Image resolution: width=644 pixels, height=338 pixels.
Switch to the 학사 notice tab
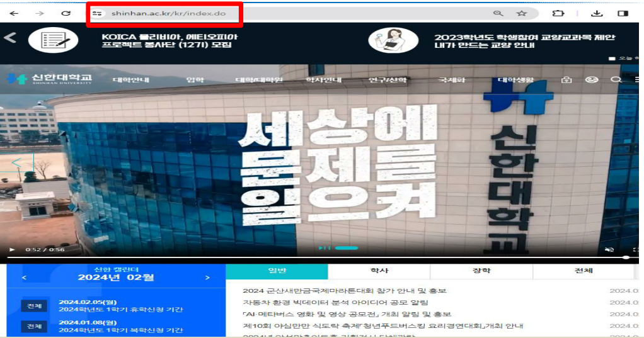coord(379,271)
